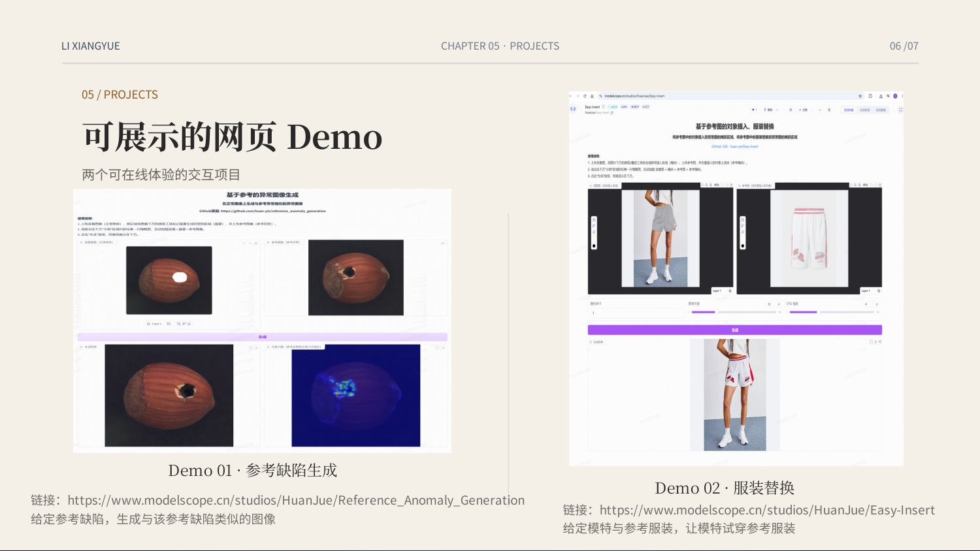This screenshot has height=551, width=980.
Task: Click the hazelnut image with white mask
Action: click(x=169, y=280)
